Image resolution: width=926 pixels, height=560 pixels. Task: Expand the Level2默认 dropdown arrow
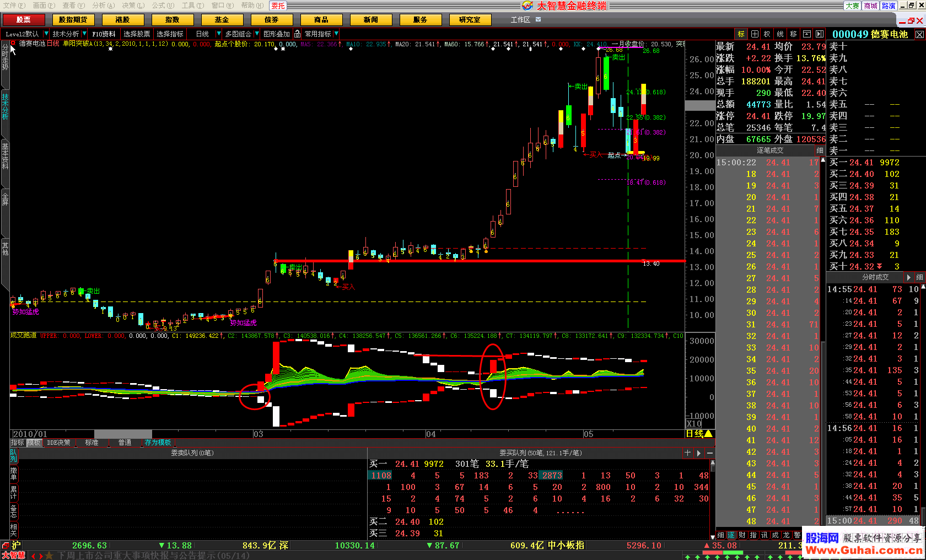[45, 34]
